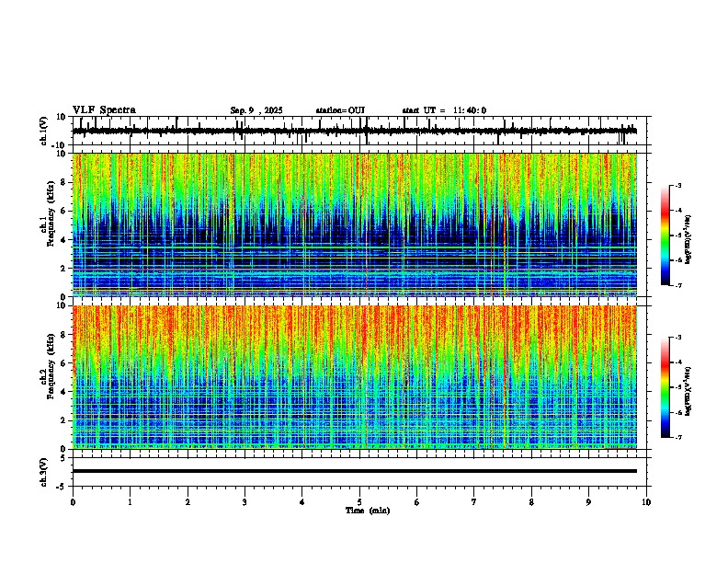Image resolution: width=728 pixels, height=563 pixels.
Task: Click time axis tick label "5"
Action: coord(359,502)
